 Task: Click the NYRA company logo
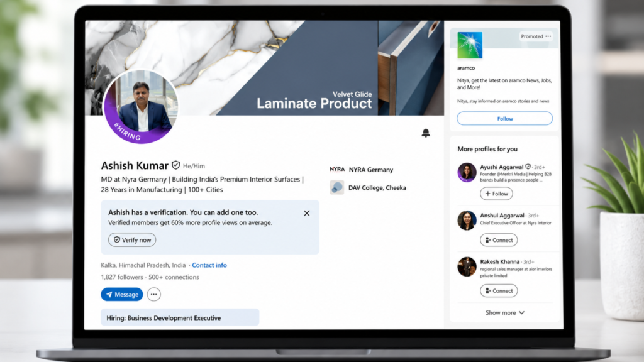coord(337,169)
